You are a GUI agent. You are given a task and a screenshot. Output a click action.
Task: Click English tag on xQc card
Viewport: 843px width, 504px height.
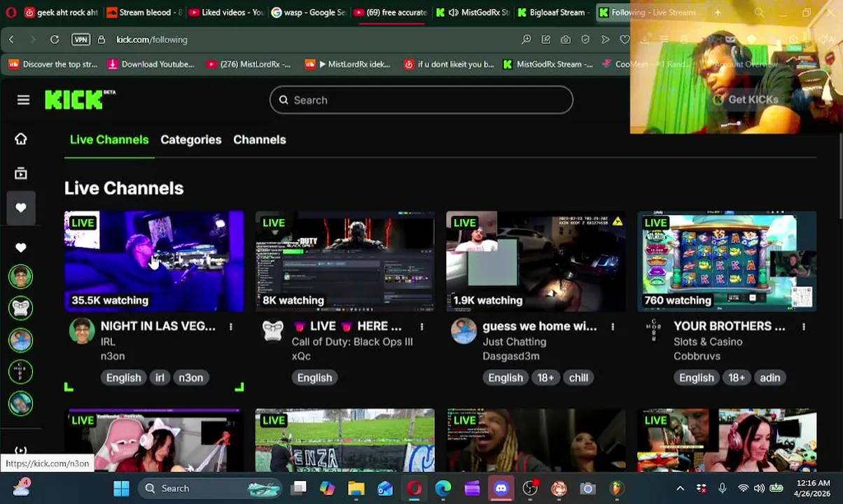314,377
